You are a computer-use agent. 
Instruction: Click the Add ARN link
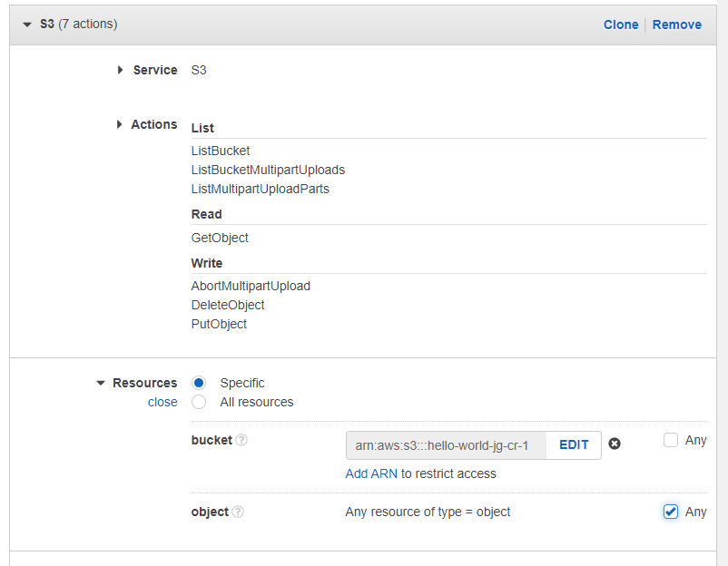click(x=371, y=473)
